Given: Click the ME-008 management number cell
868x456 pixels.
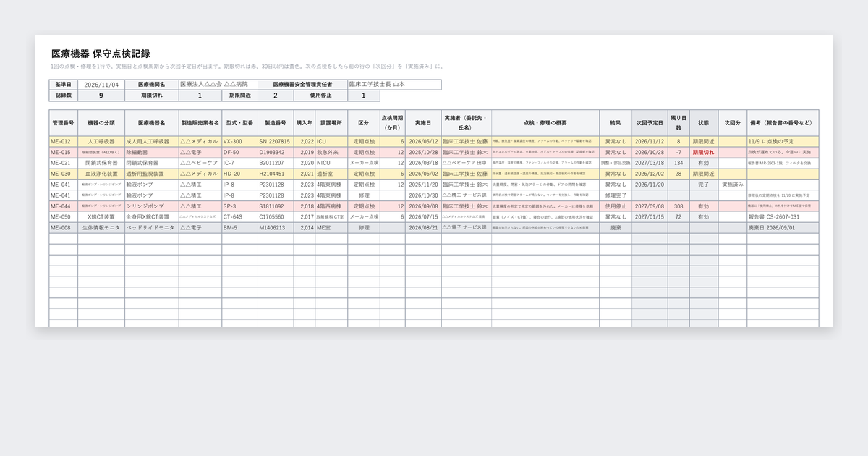Looking at the screenshot, I should 64,227.
